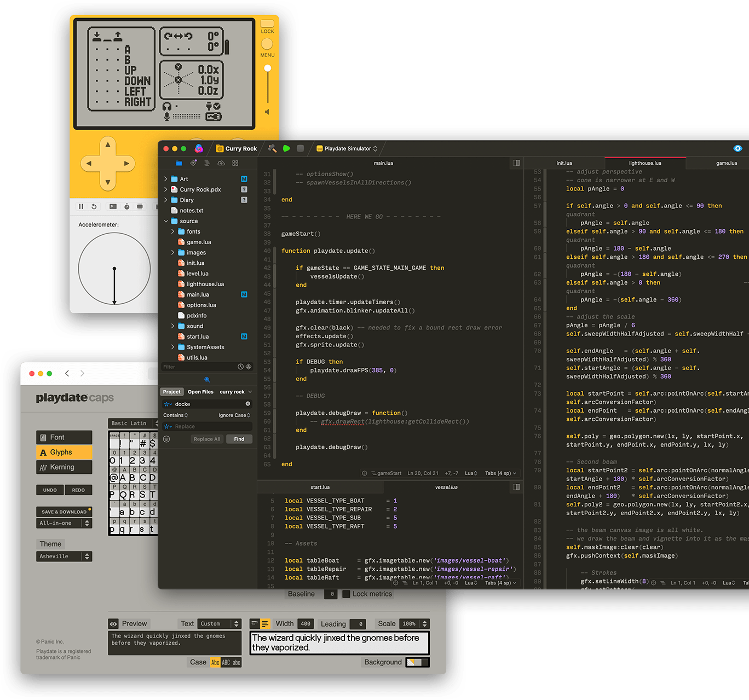Open the cloud publishing sidebar icon
749x700 pixels.
coord(221,163)
